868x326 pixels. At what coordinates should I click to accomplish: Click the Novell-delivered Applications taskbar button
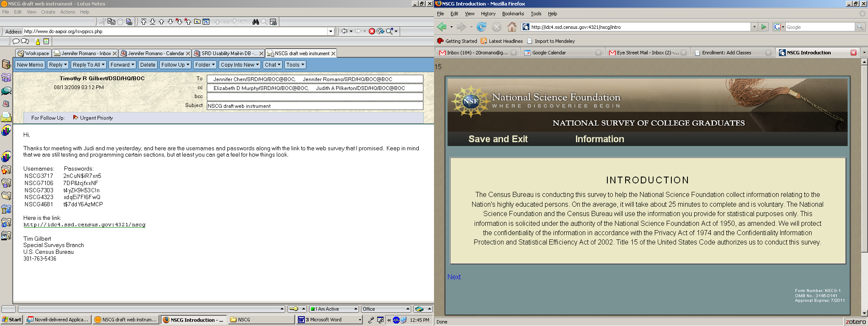57,320
